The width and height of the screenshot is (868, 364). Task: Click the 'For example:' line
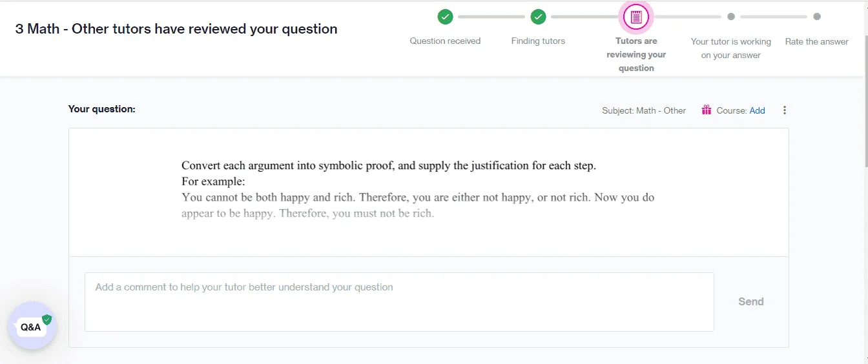pyautogui.click(x=213, y=182)
